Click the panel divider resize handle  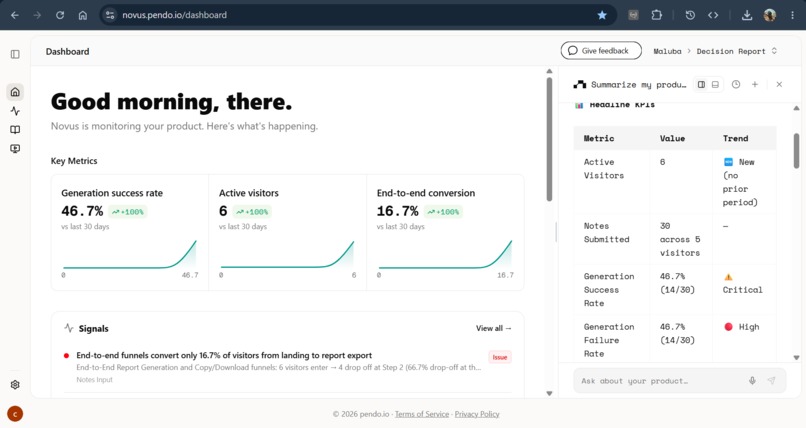[556, 232]
